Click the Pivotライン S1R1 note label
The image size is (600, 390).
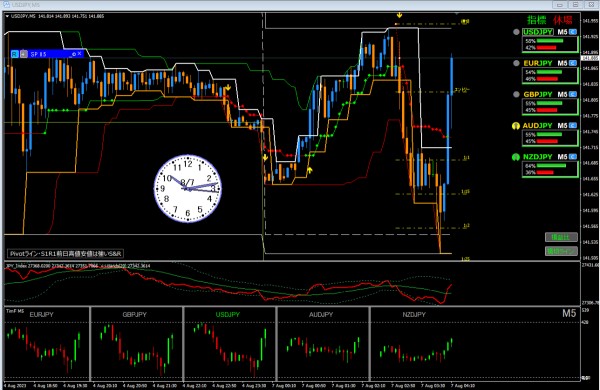click(x=65, y=254)
